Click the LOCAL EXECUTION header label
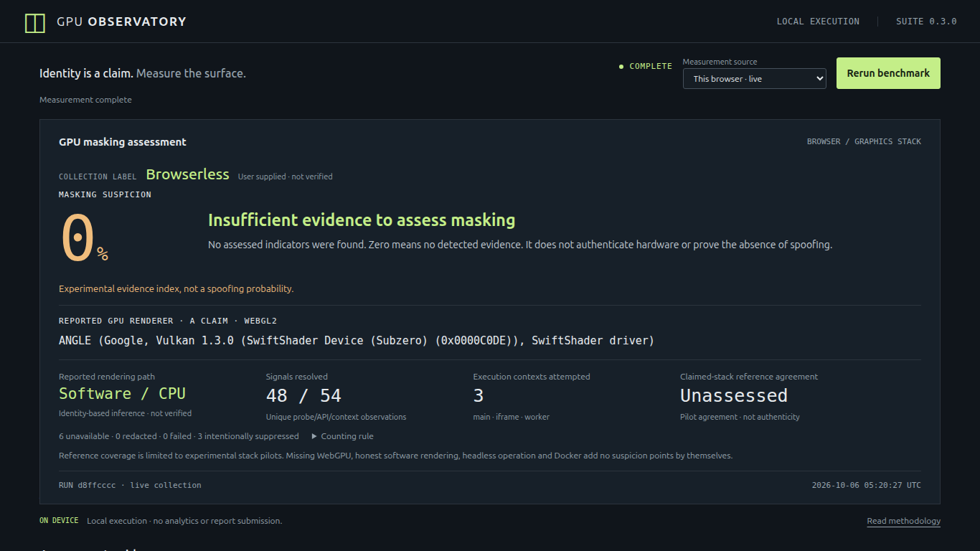 click(818, 22)
